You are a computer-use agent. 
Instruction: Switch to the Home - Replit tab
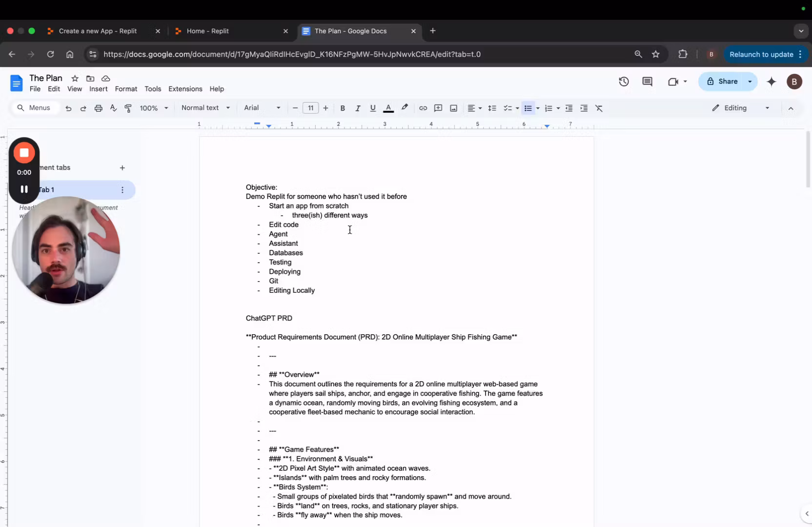click(207, 31)
